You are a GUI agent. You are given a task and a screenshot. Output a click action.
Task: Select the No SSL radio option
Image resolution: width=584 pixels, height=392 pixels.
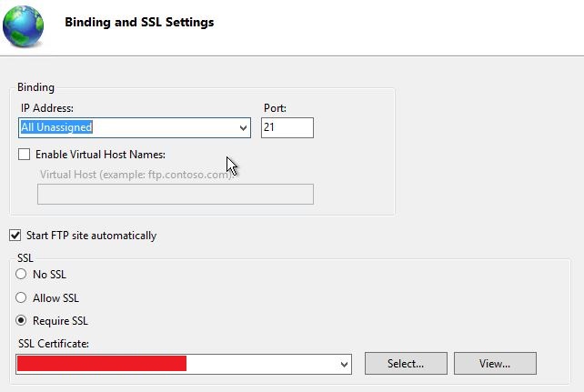coord(21,274)
